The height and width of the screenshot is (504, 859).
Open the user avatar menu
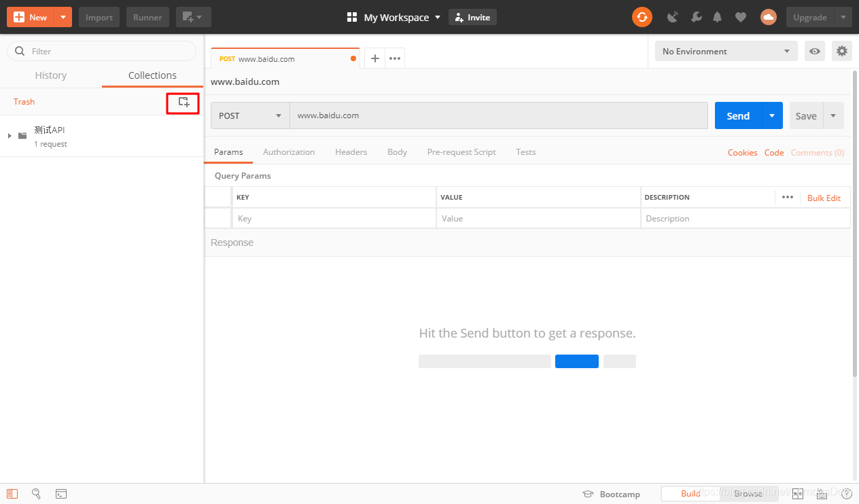(x=768, y=18)
